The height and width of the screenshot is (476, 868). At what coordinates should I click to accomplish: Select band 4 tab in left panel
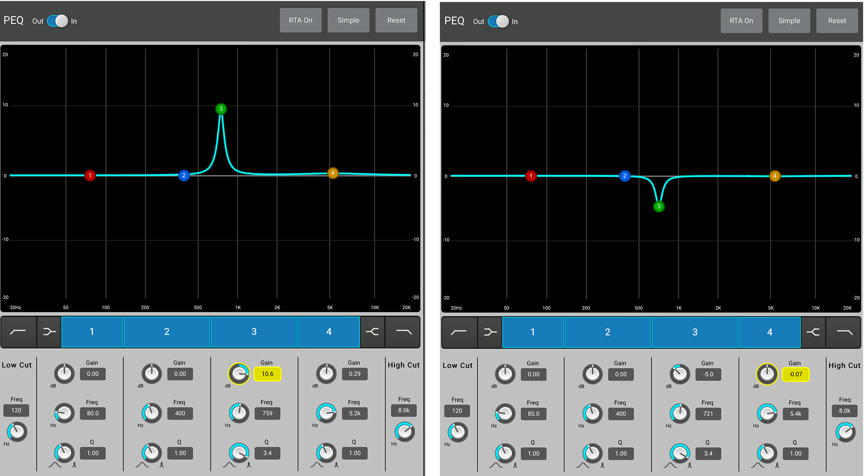tap(329, 332)
